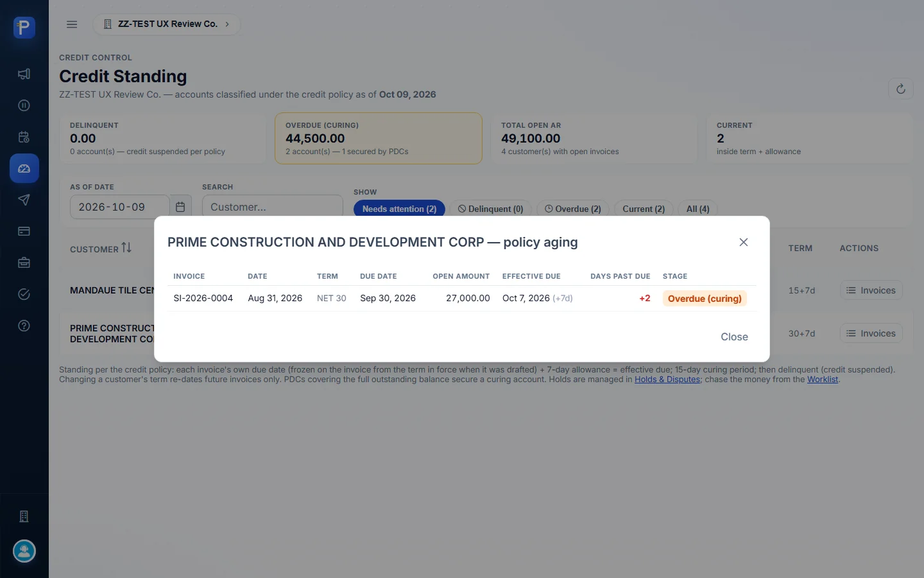Click the Close button in the dialog
This screenshot has width=924, height=578.
[734, 337]
